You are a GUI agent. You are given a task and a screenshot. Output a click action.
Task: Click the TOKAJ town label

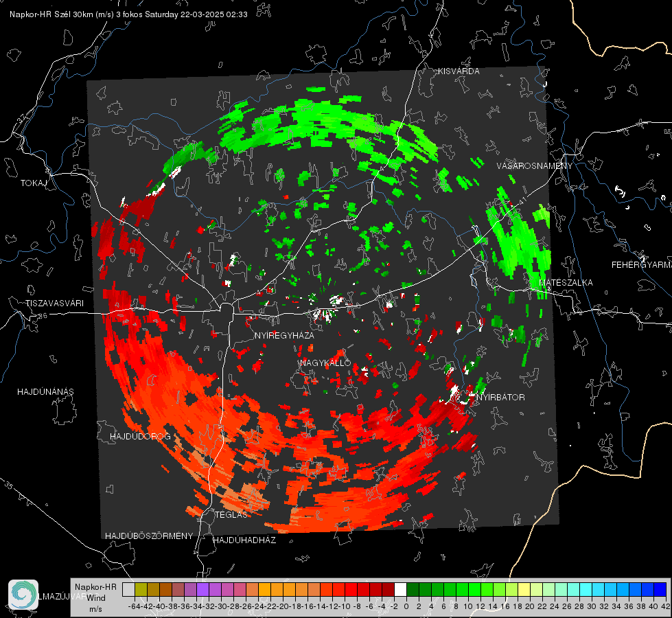pyautogui.click(x=34, y=183)
